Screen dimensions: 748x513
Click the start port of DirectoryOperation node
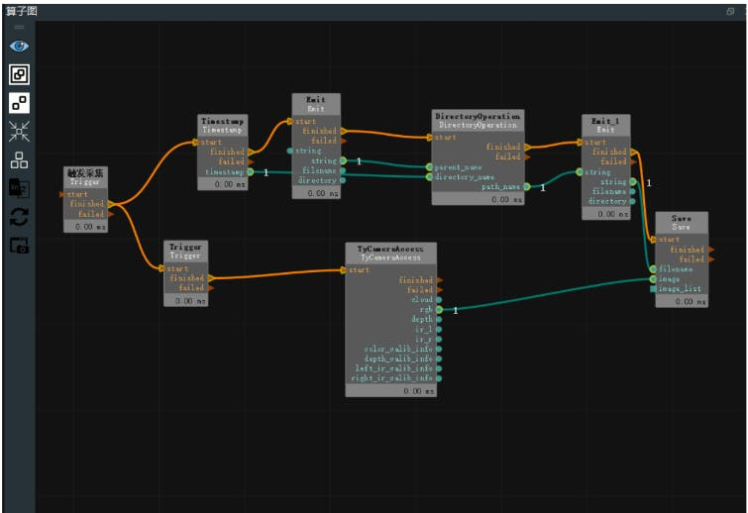429,137
